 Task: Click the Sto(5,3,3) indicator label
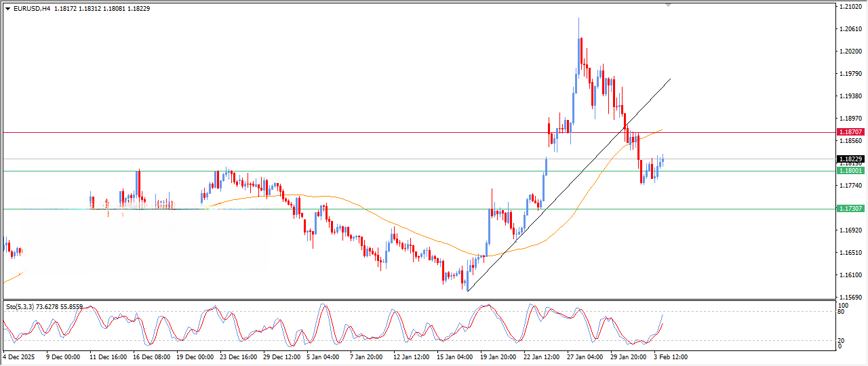pos(20,307)
